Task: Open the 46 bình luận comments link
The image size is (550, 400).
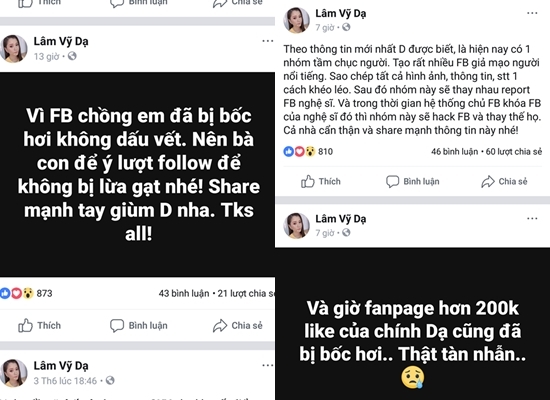Action: click(x=454, y=152)
